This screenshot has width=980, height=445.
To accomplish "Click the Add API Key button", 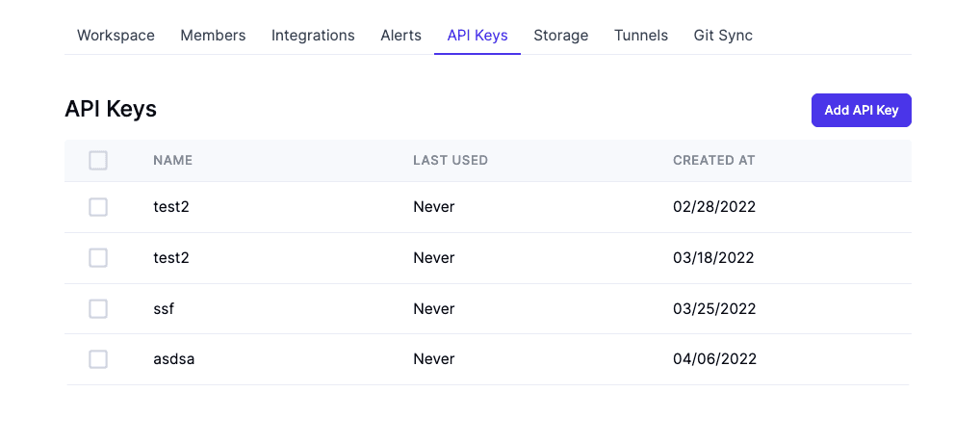I will pos(861,110).
